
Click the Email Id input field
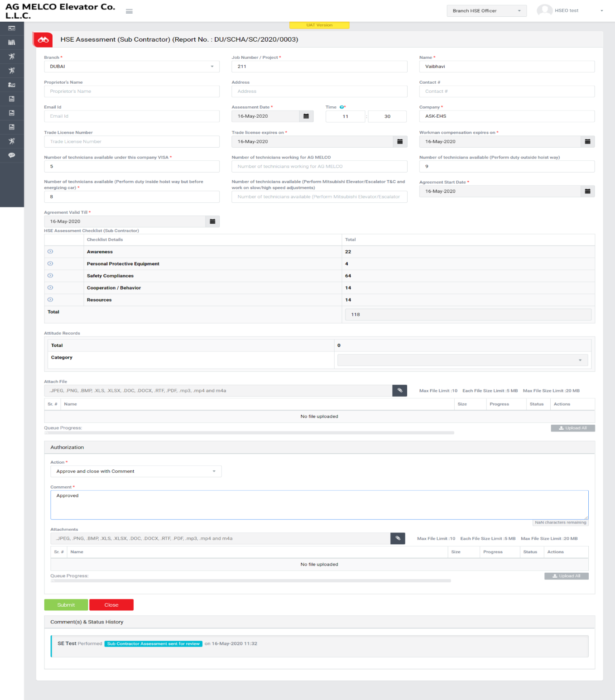coord(132,116)
